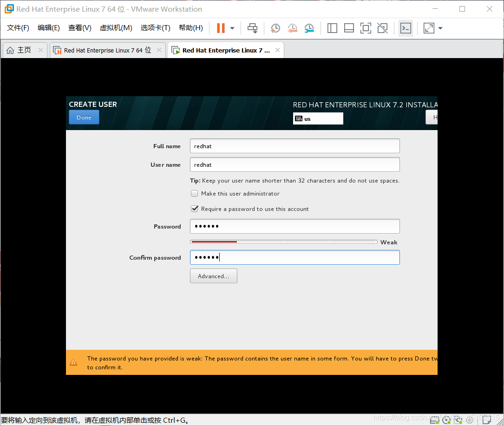The image size is (504, 426).
Task: Click the Weak strength label
Action: pos(389,242)
